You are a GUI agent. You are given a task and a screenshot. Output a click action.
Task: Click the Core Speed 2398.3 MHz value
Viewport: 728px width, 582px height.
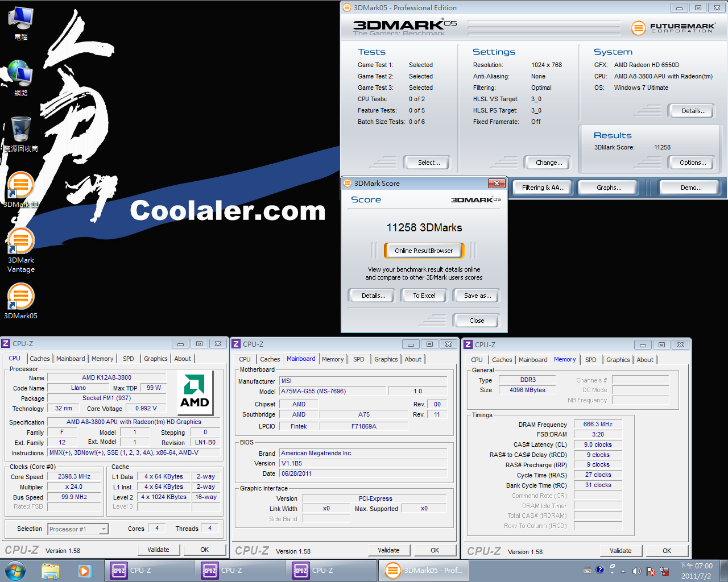click(x=74, y=477)
